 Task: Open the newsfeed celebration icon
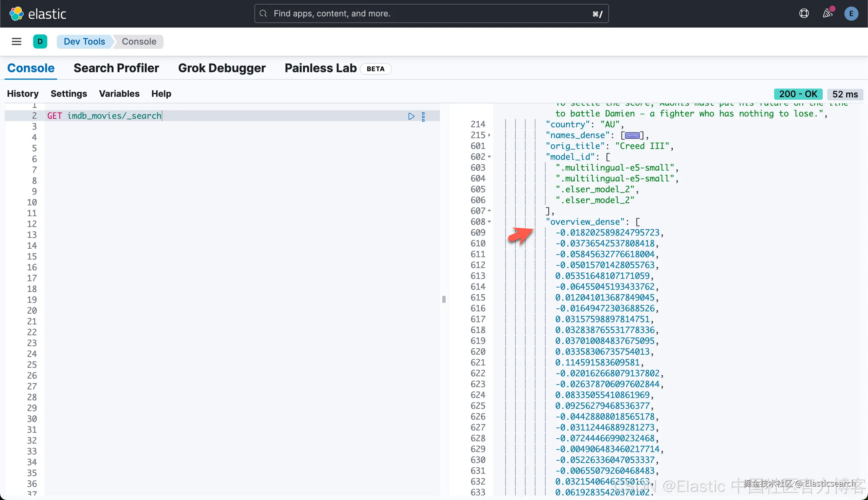click(827, 14)
